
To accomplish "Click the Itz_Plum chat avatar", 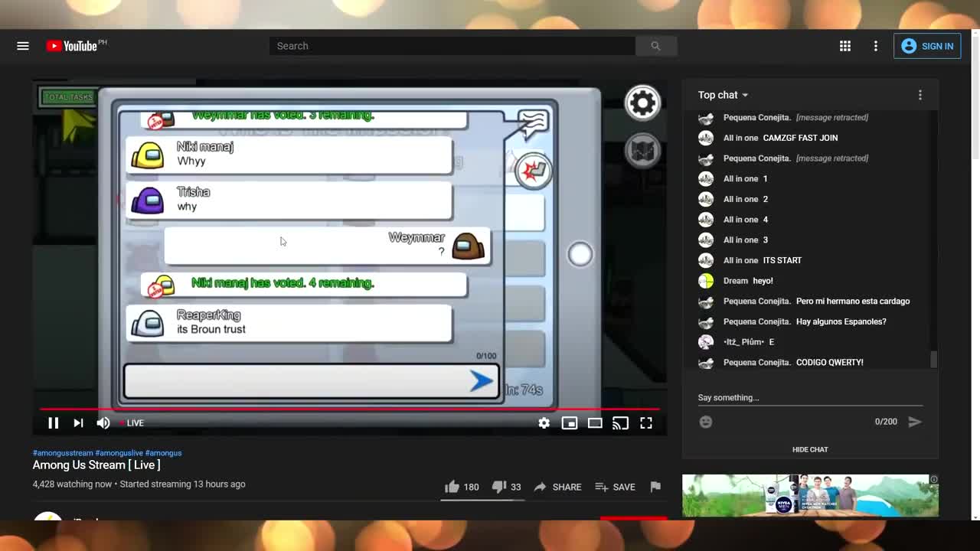I will pyautogui.click(x=706, y=342).
